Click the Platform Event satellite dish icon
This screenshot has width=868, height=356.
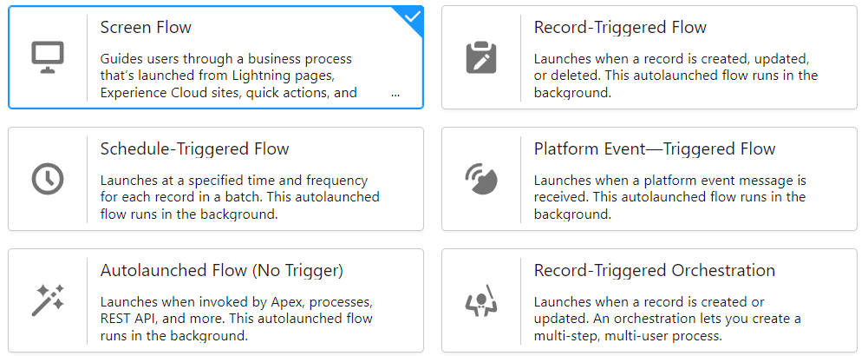click(481, 179)
